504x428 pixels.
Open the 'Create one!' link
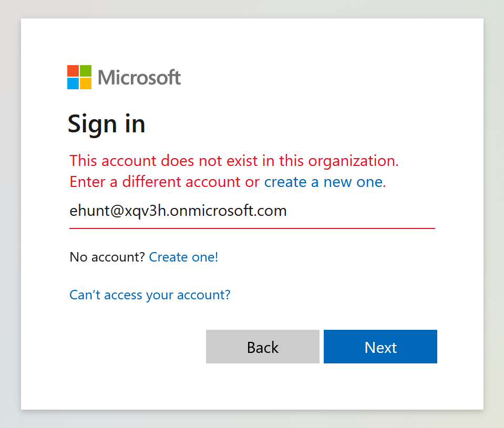click(183, 257)
